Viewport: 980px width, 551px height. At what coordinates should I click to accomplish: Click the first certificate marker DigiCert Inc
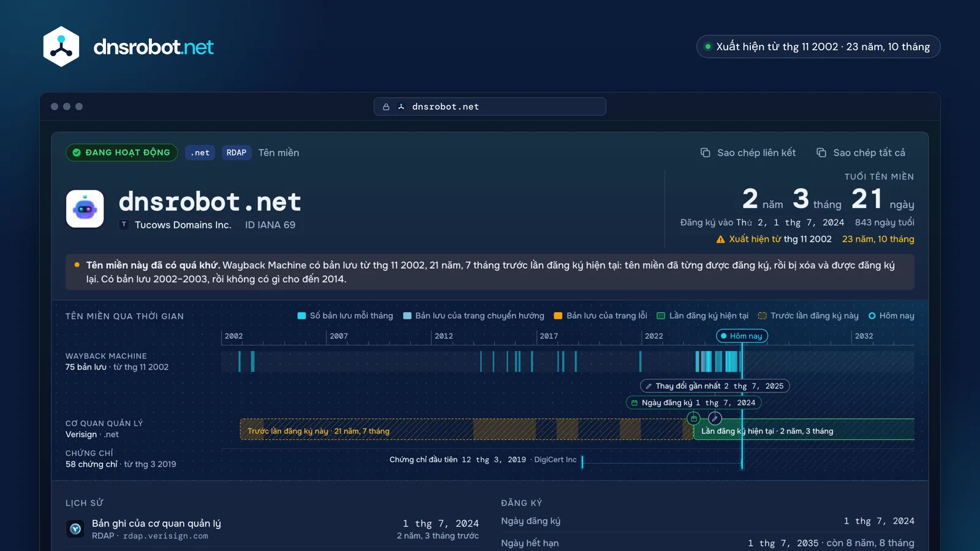click(582, 461)
